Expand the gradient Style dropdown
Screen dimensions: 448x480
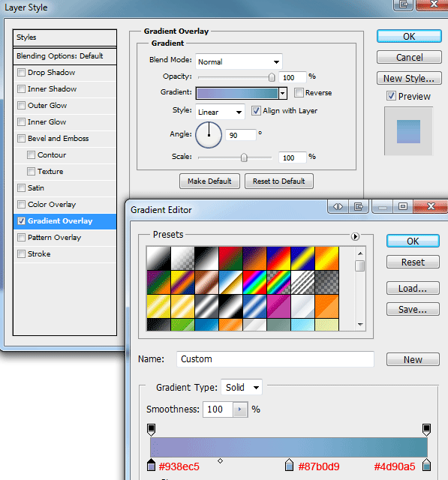[x=220, y=112]
